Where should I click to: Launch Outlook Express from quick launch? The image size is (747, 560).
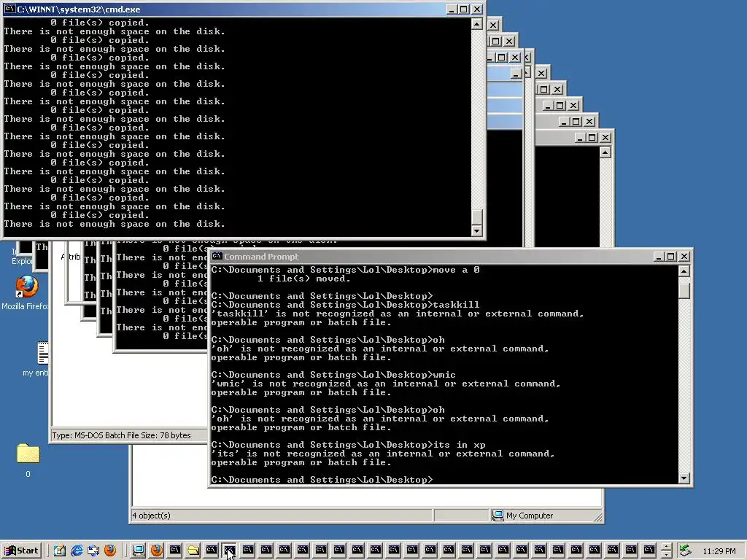tap(93, 551)
